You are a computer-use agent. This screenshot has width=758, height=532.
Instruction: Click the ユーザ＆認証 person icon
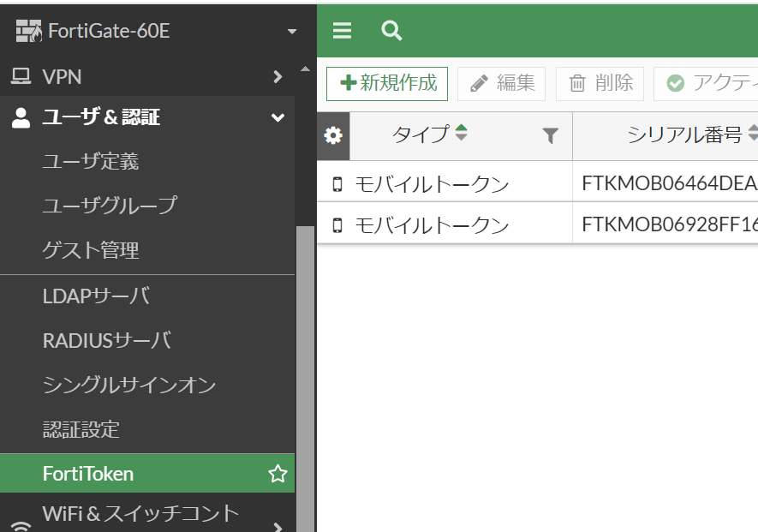tap(21, 117)
